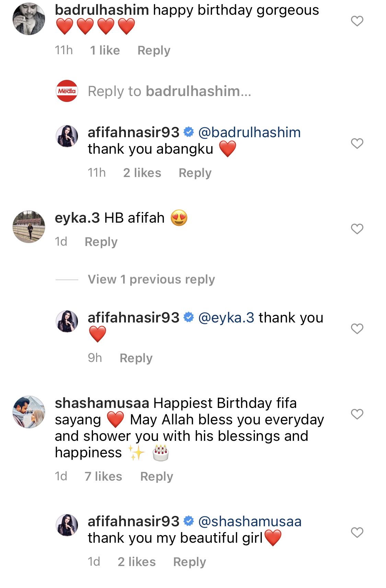The height and width of the screenshot is (588, 386).
Task: Like badrulhashim's happy birthday comment
Action: (357, 21)
